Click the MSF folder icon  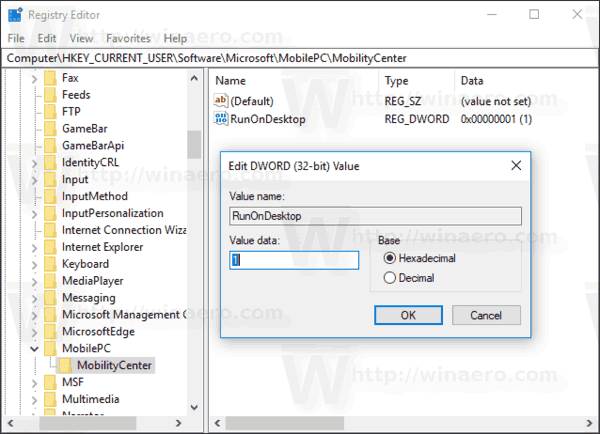(50, 382)
